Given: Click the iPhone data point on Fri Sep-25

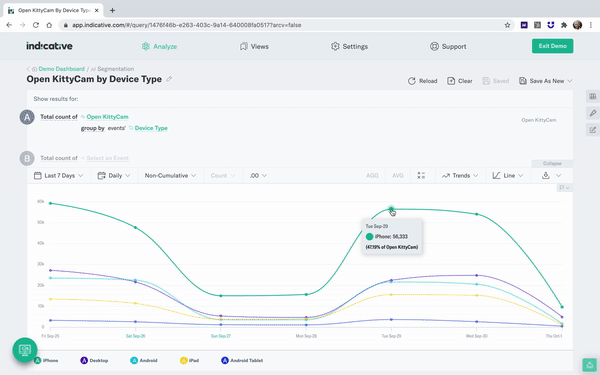Looking at the screenshot, I should coord(51,203).
